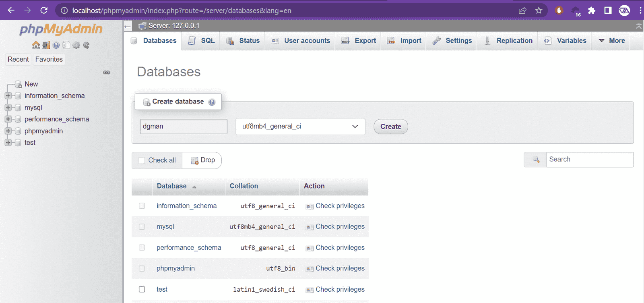Open the utf8mb4_general_ci collation dropdown

coord(300,127)
